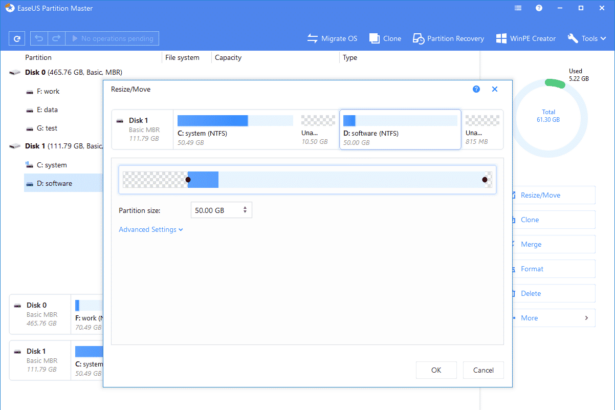Image resolution: width=615 pixels, height=410 pixels.
Task: Click the Partition size stepper arrows
Action: (x=246, y=210)
